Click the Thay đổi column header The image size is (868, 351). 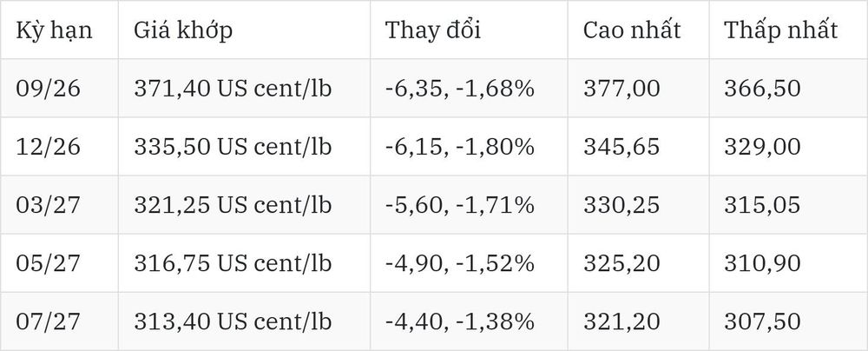pos(469,30)
